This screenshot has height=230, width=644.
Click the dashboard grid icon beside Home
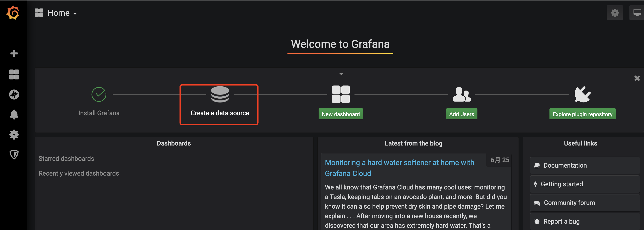point(39,13)
